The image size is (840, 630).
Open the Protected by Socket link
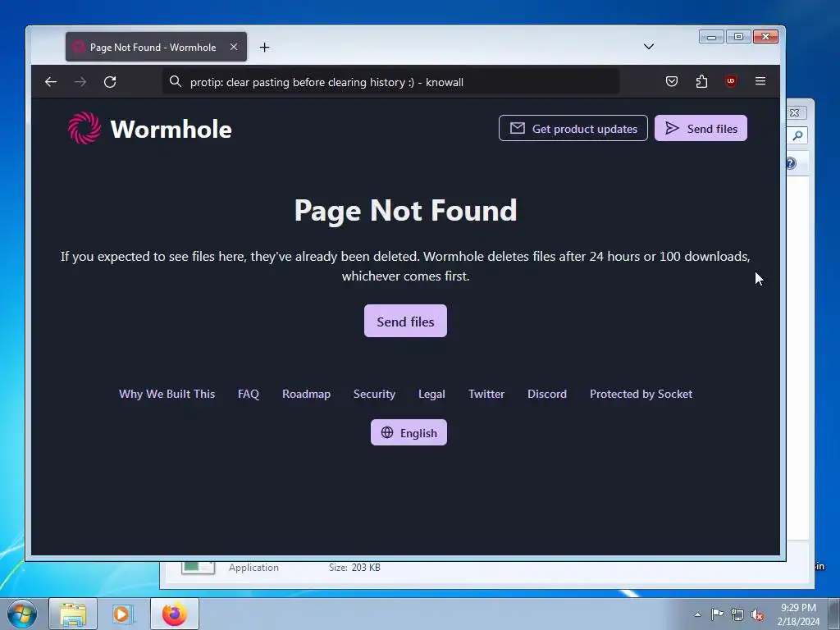coord(641,395)
